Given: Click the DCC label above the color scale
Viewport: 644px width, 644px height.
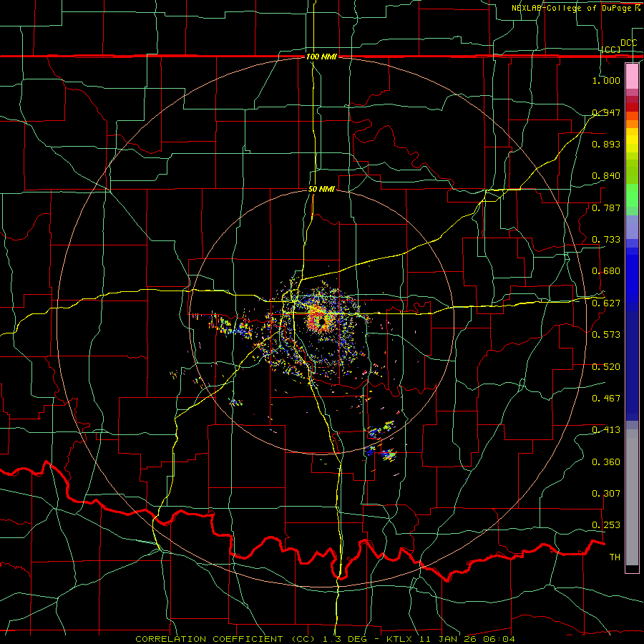Looking at the screenshot, I should coord(629,43).
